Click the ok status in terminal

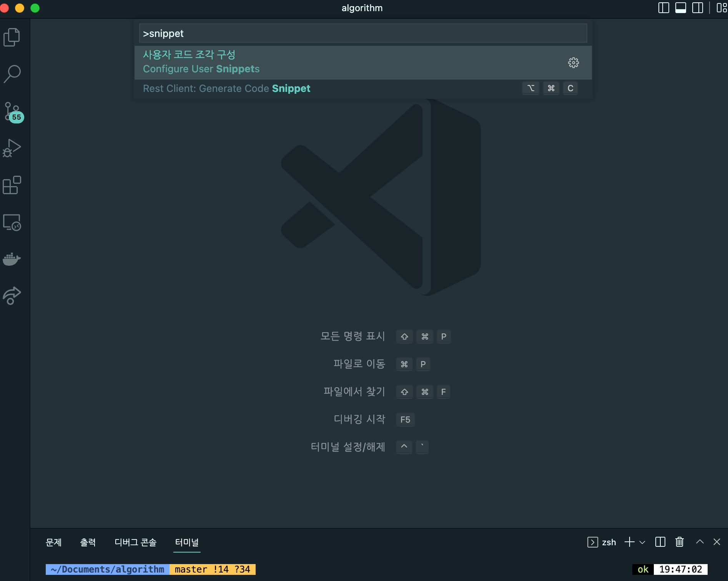pos(643,569)
